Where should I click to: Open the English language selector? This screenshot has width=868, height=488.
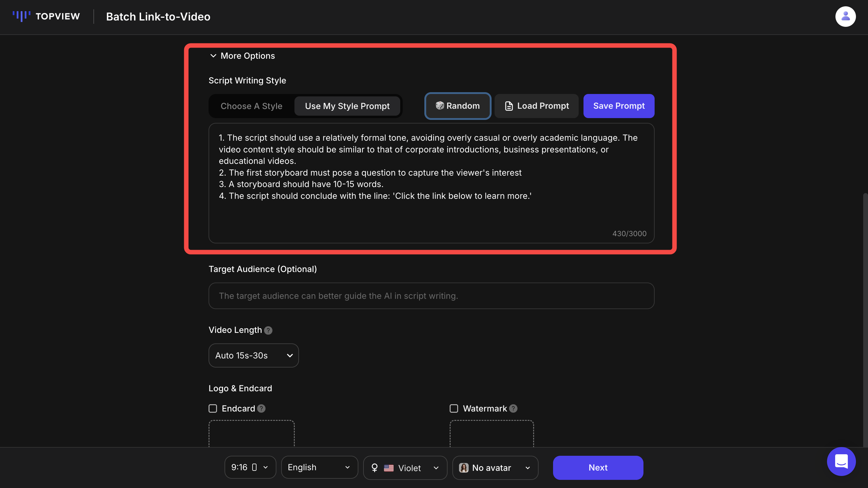[x=319, y=468]
